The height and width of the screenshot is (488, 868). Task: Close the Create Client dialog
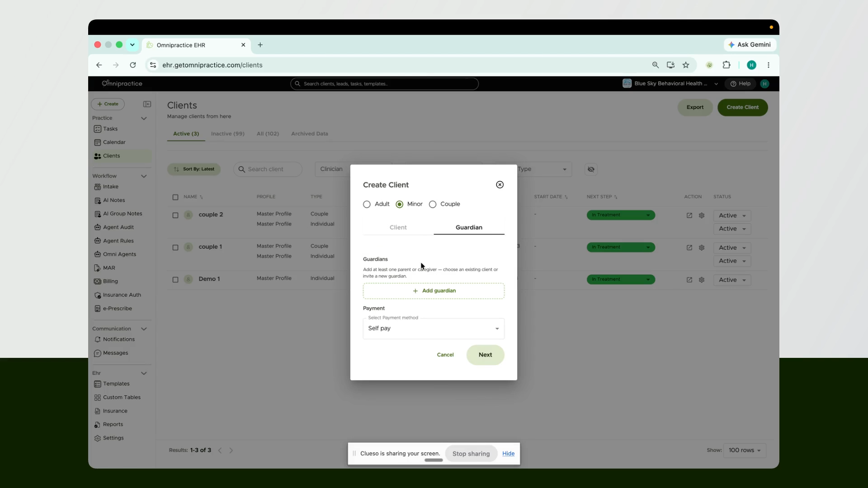(x=500, y=184)
